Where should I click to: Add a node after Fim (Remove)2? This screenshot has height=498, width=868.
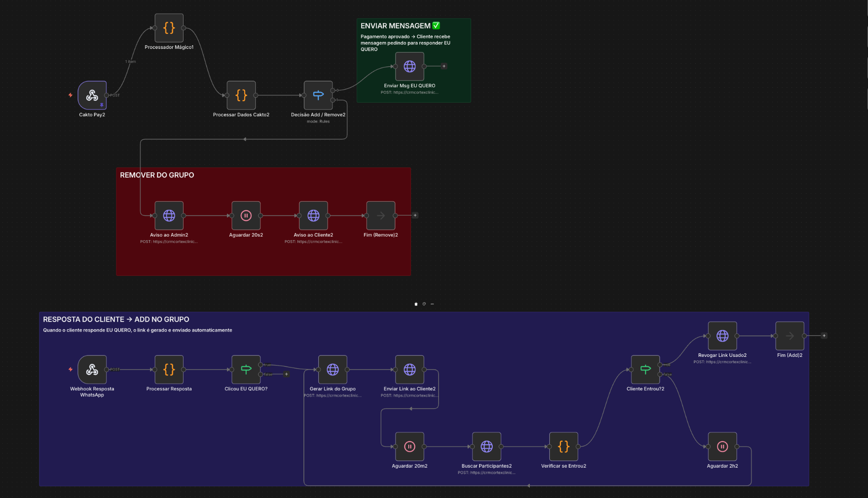[x=415, y=215]
